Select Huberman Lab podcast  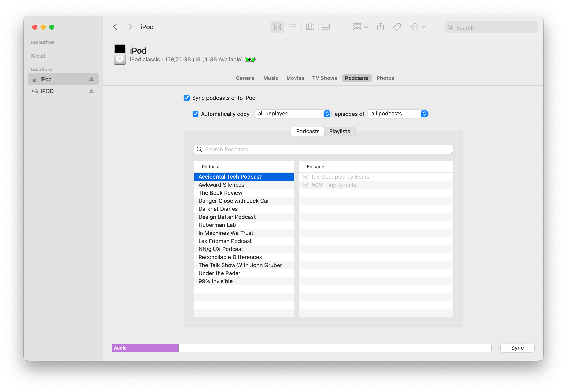click(244, 225)
